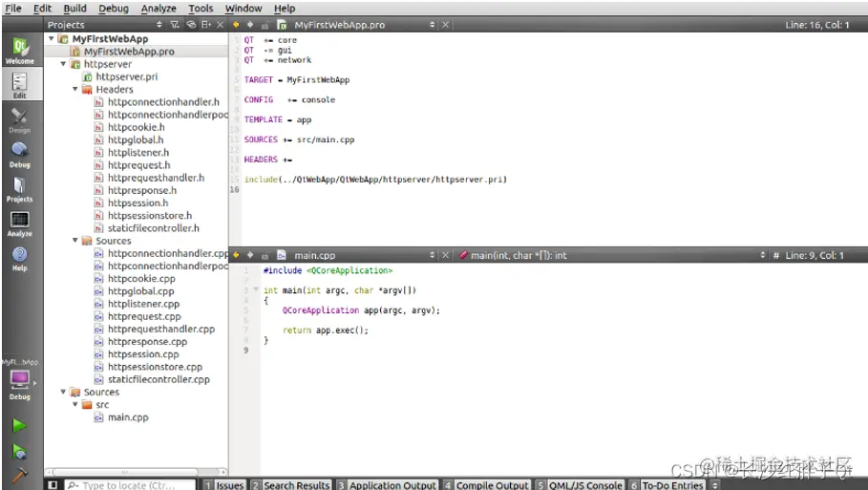Image resolution: width=868 pixels, height=490 pixels.
Task: Collapse the Headers folder
Action: coord(75,89)
